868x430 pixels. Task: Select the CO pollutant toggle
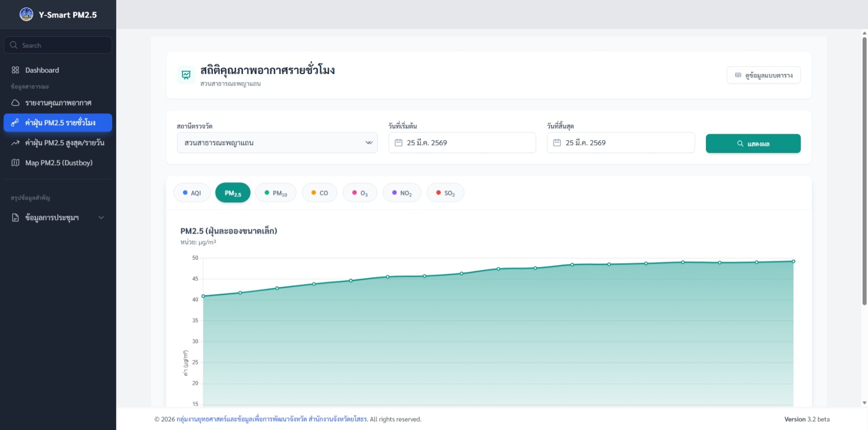click(319, 193)
